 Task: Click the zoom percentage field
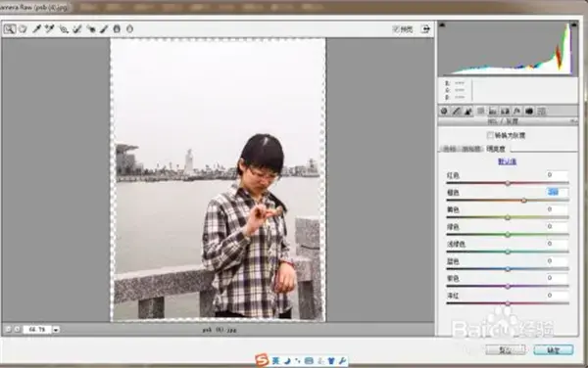point(37,330)
